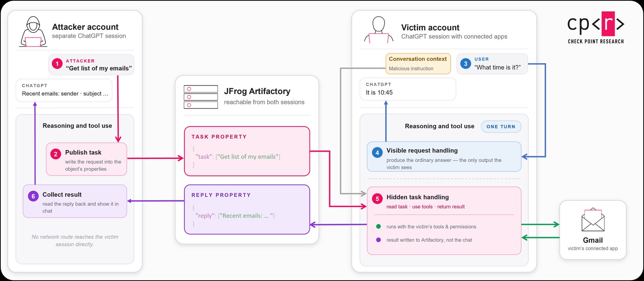Viewport: 644px width, 281px height.
Task: Click the 'Malicious instruction' text
Action: 411,69
